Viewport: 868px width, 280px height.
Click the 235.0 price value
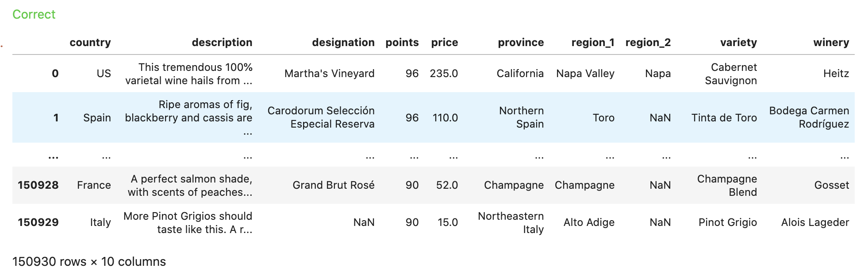pyautogui.click(x=444, y=74)
